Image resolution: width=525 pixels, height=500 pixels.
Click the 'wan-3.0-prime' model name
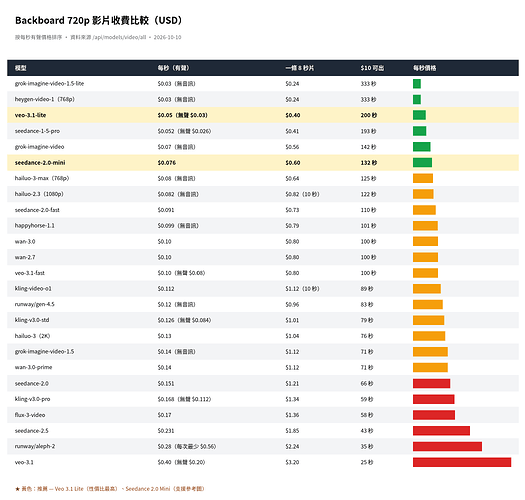[33, 367]
